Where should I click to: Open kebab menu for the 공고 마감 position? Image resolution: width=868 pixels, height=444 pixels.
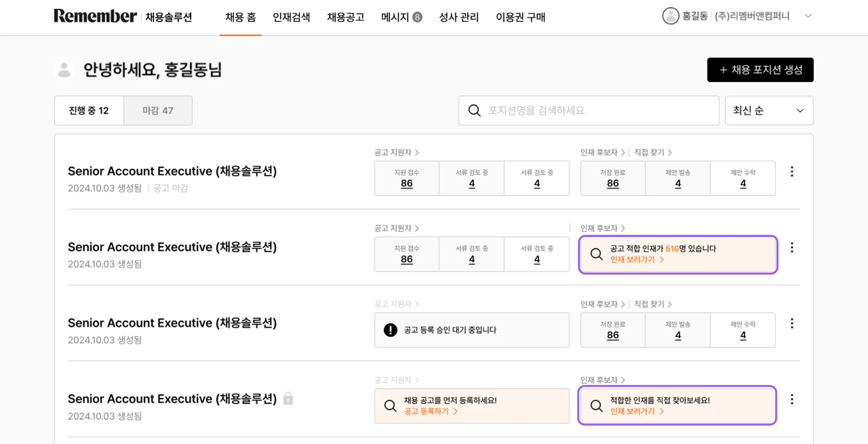[792, 172]
